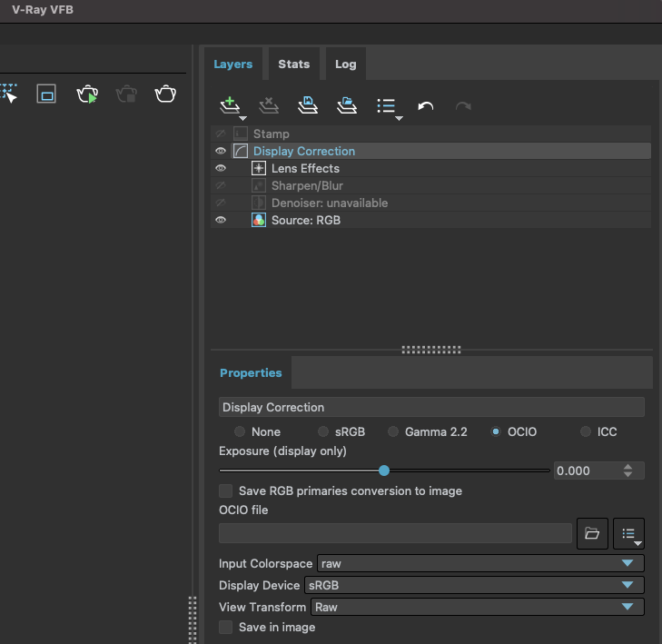
Task: Toggle visibility of Stamp layer
Action: coord(221,134)
